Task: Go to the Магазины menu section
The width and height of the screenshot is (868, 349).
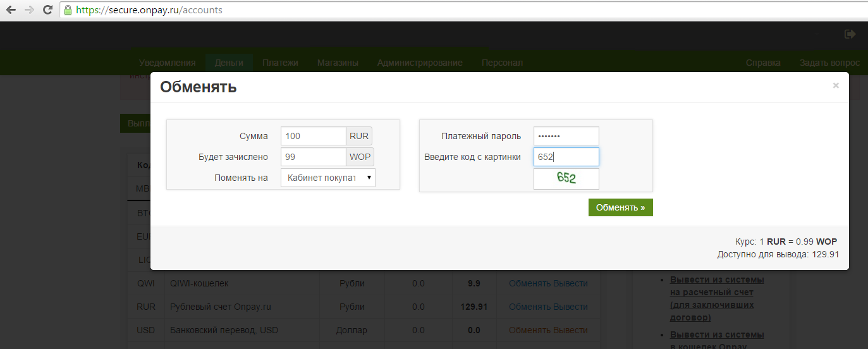Action: click(338, 63)
